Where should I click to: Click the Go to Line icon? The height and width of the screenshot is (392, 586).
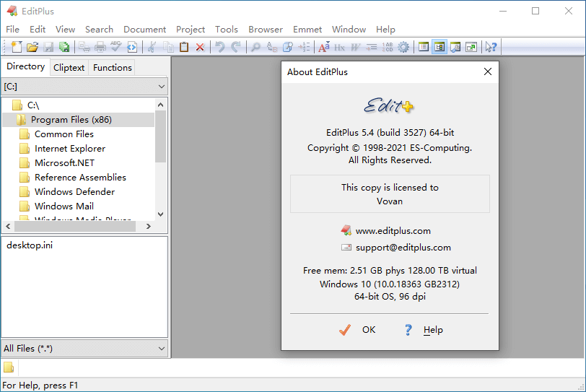[304, 47]
